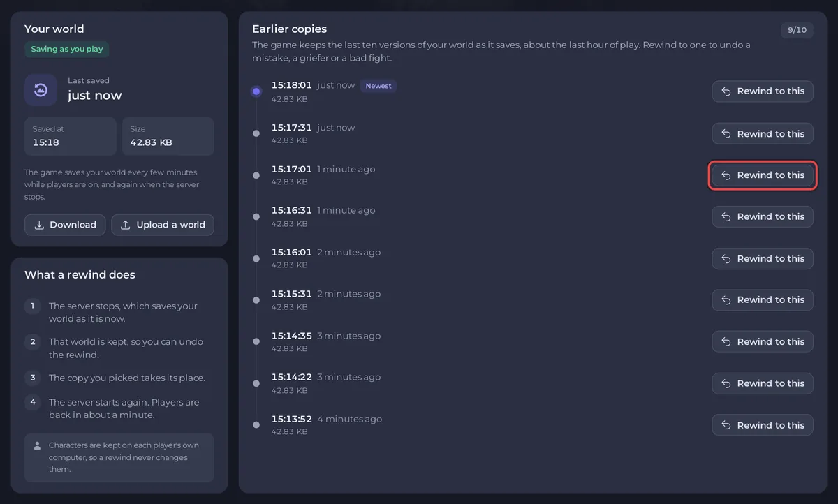Rewind to the 15:16:01 copy
838x504 pixels.
[x=763, y=258]
